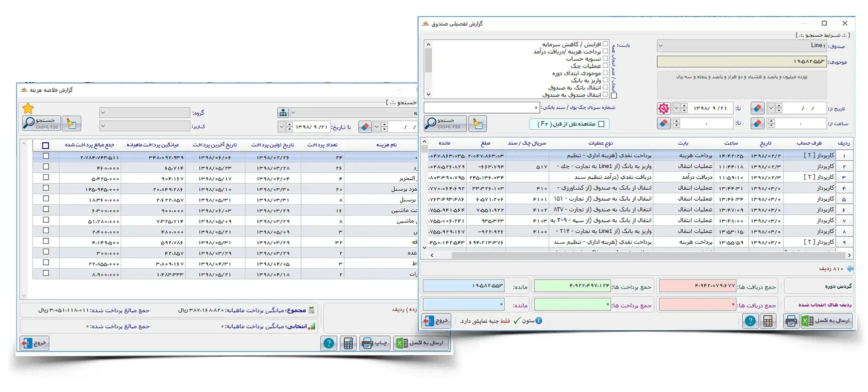The width and height of the screenshot is (868, 392).
Task: Open the calculator in the cash report
Action: click(x=767, y=321)
